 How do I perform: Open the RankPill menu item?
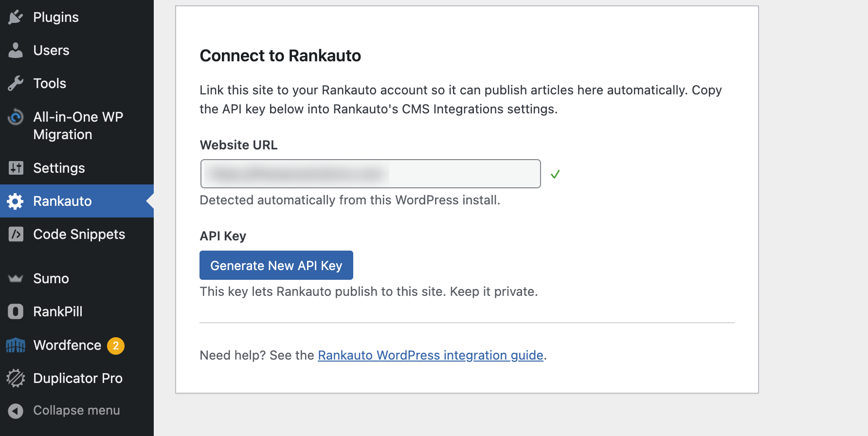click(x=77, y=311)
